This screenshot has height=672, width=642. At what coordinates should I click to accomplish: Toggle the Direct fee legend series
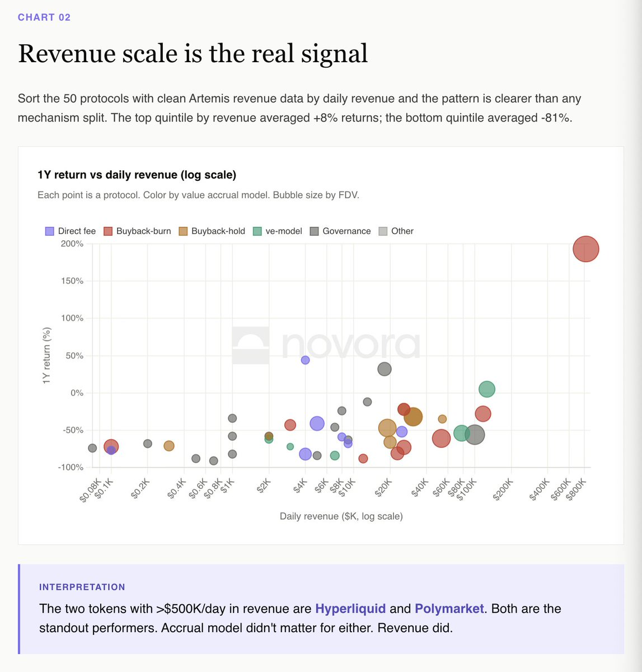(71, 231)
